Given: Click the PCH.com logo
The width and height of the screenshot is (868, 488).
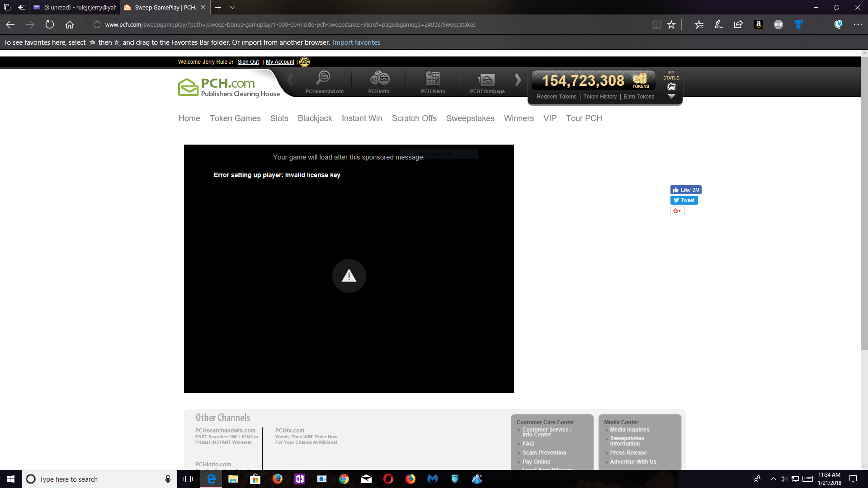Looking at the screenshot, I should click(229, 87).
